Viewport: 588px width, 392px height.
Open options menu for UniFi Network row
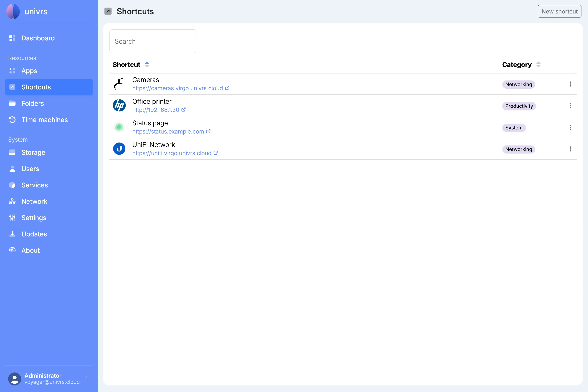pos(570,149)
